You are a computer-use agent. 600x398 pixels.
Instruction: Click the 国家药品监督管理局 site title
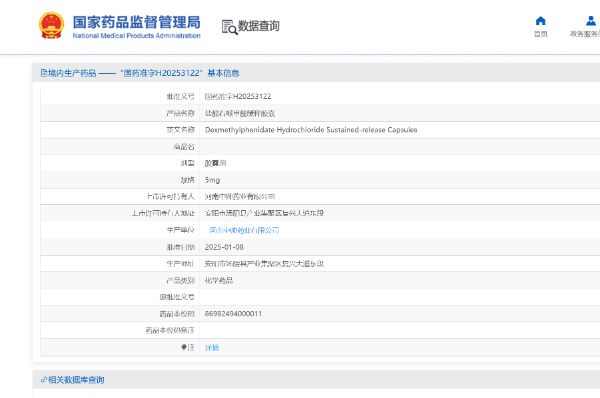point(137,22)
